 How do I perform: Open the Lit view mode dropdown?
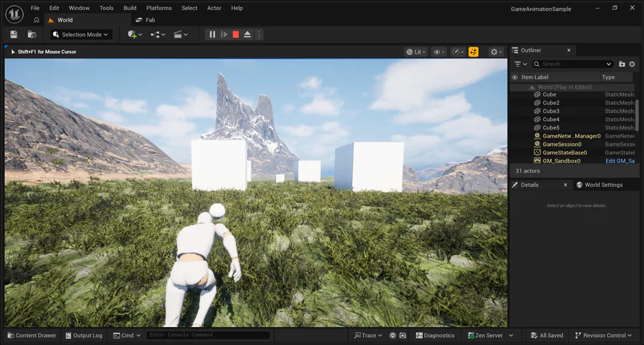click(x=416, y=52)
